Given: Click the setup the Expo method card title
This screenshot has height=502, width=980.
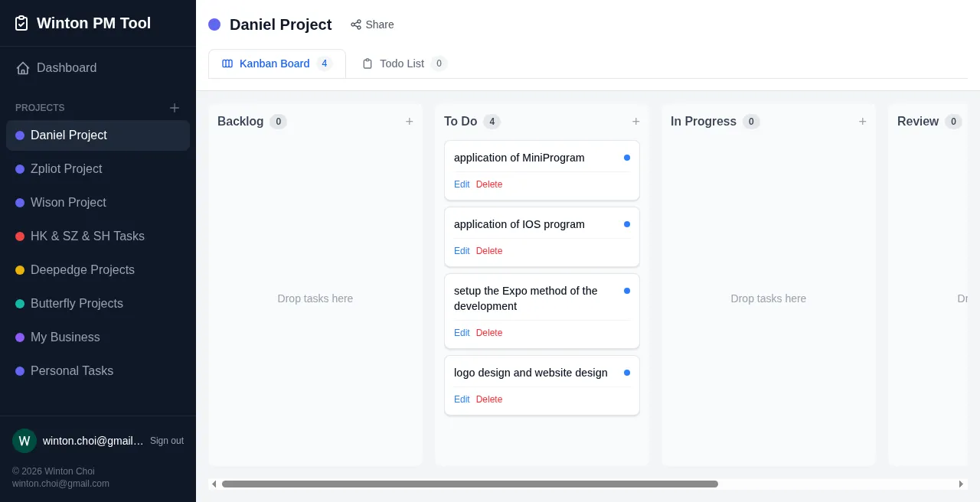Looking at the screenshot, I should (526, 298).
